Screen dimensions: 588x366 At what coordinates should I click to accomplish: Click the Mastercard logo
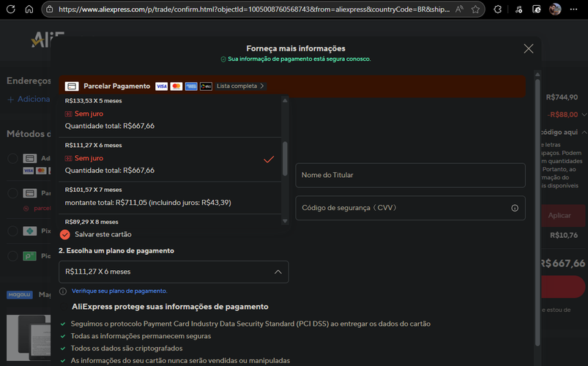176,86
